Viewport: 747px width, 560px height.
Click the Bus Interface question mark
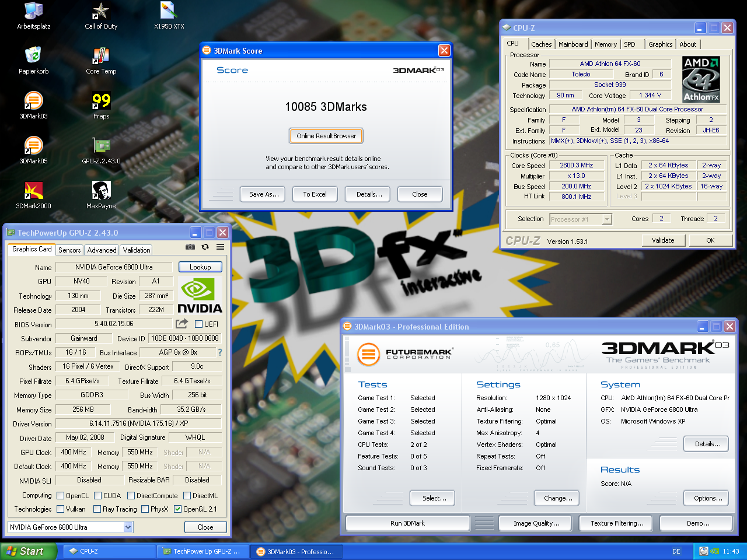pos(220,352)
